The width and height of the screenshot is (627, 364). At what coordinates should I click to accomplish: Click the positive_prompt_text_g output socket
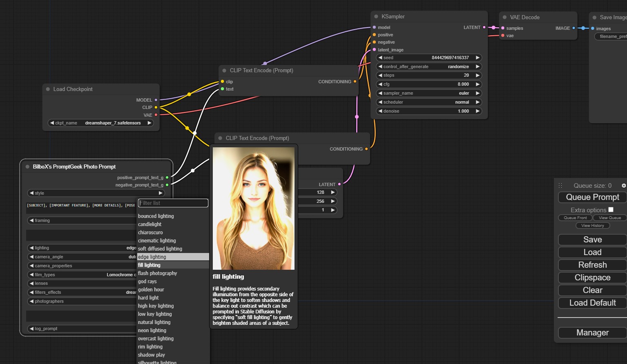(167, 178)
